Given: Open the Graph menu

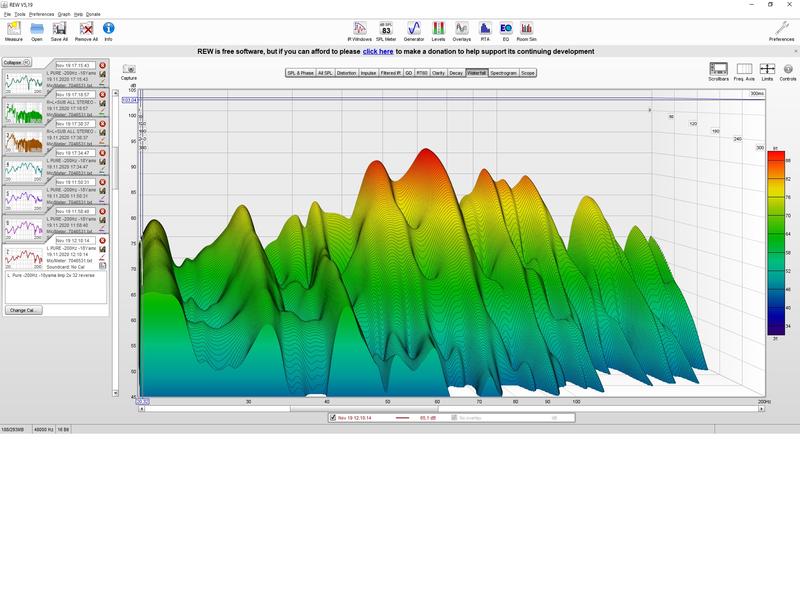Looking at the screenshot, I should tap(64, 14).
